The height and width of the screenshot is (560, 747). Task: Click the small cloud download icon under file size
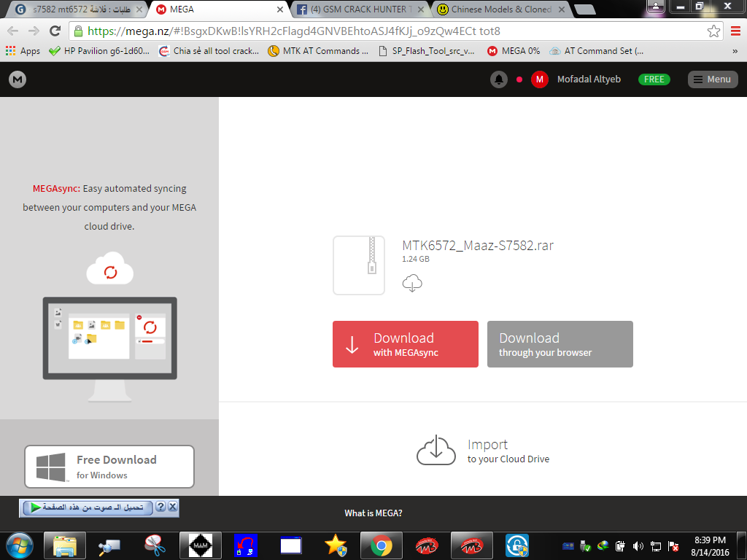click(x=412, y=283)
